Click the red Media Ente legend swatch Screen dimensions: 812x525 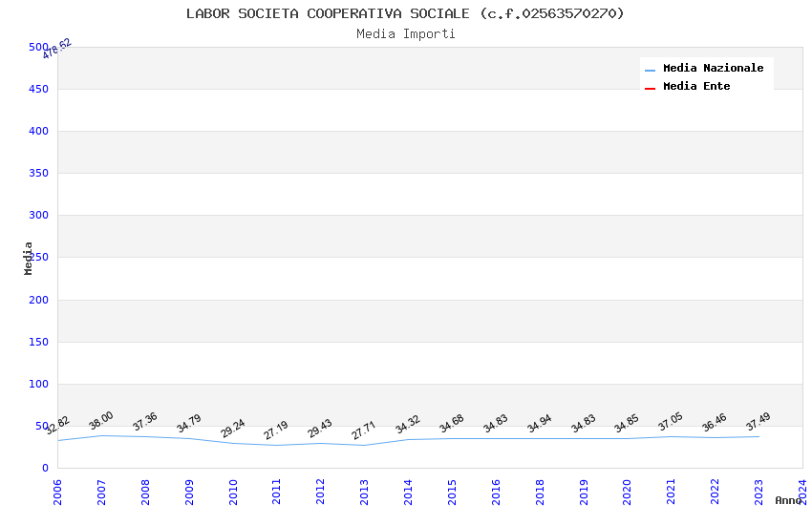[650, 89]
